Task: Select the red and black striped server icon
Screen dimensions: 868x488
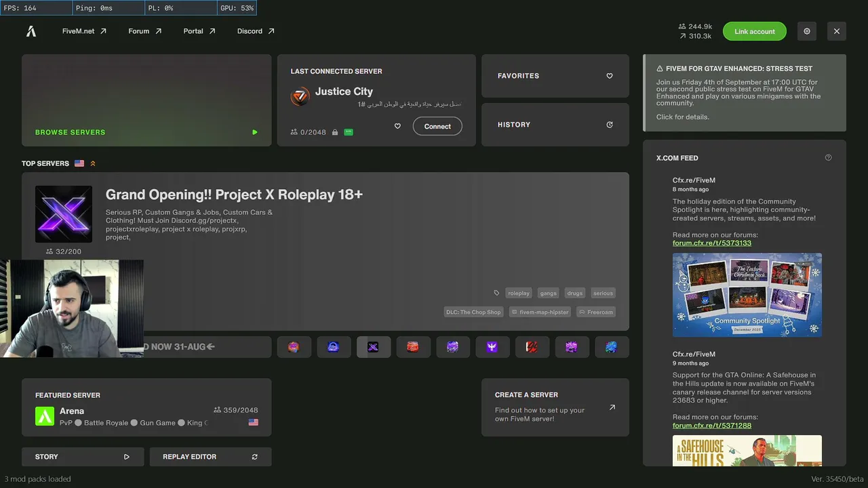Action: 532,347
